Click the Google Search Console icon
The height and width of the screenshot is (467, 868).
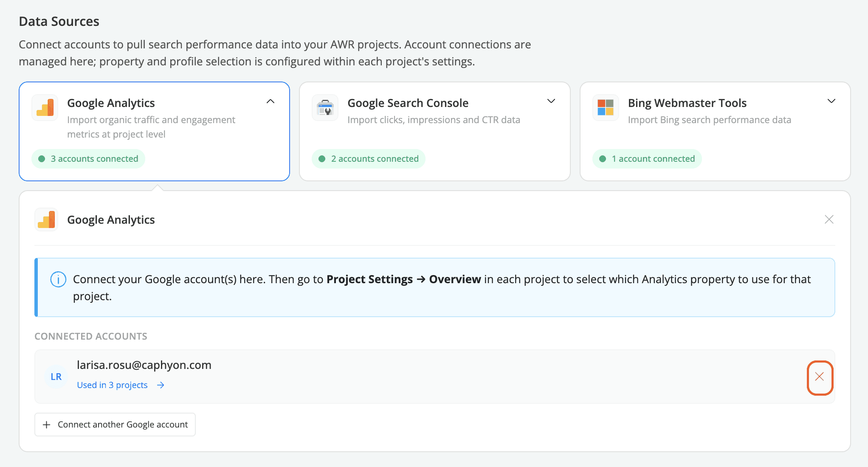coord(325,107)
